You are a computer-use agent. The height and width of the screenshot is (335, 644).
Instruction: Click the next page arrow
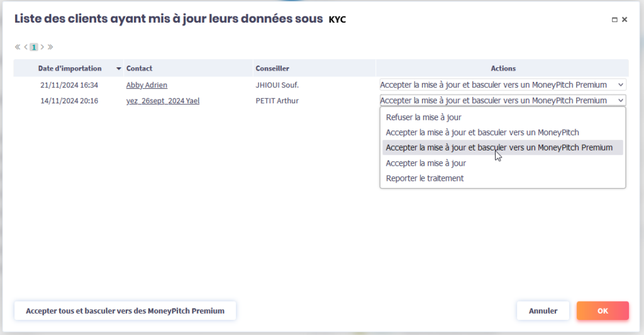point(42,47)
